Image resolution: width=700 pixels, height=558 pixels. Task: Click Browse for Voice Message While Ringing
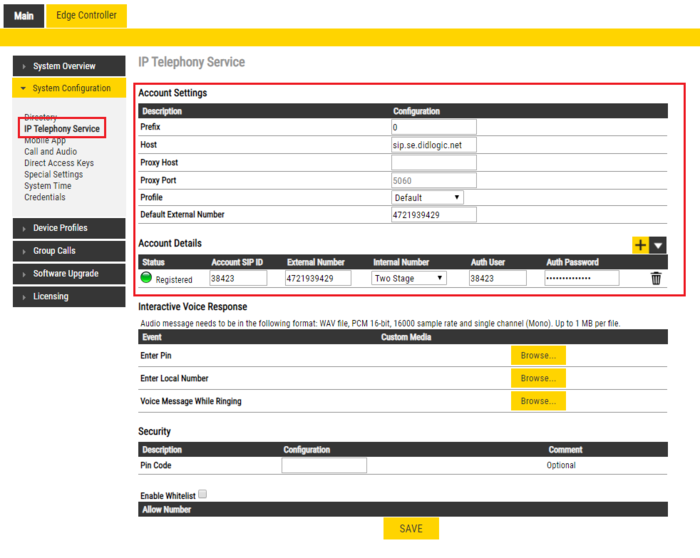point(538,401)
